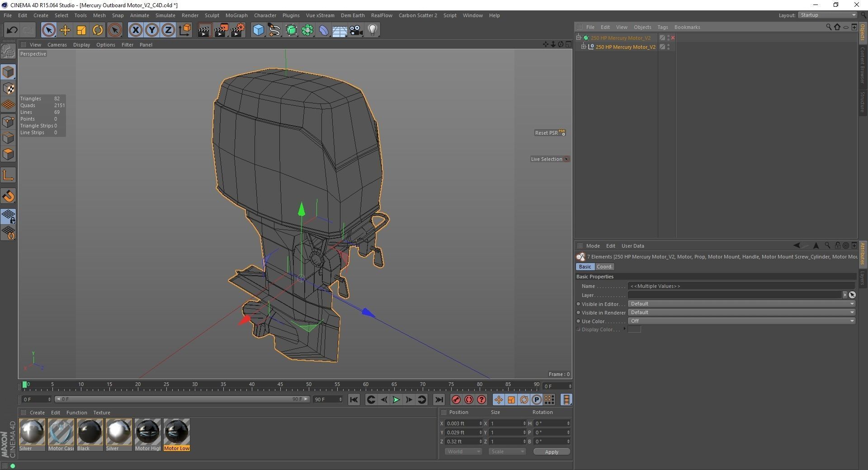Select the Motor Low material thumbnail
This screenshot has width=868, height=470.
tap(176, 432)
